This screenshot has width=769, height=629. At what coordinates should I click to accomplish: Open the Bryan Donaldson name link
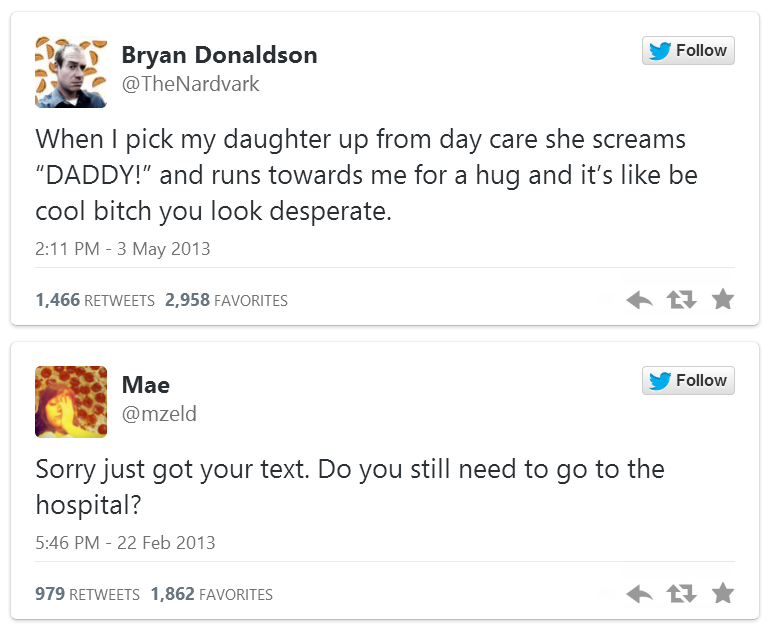pos(219,55)
